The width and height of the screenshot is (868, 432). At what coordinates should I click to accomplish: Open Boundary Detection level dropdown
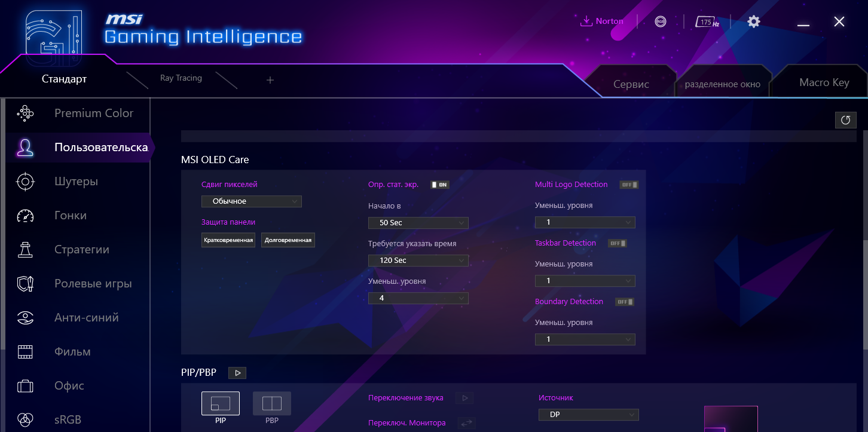pos(585,339)
